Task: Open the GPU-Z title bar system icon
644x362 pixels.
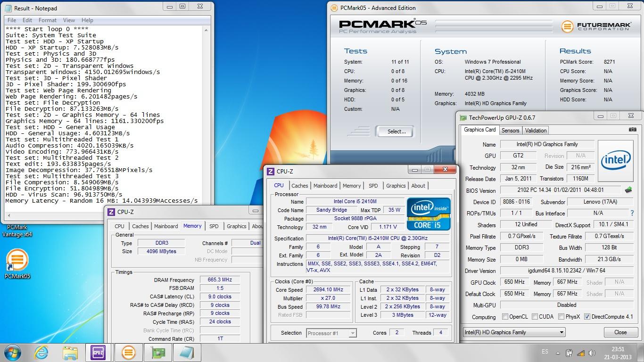Action: (463, 118)
